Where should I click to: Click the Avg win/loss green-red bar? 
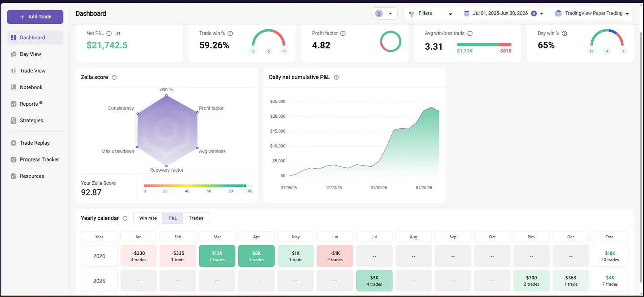click(484, 45)
